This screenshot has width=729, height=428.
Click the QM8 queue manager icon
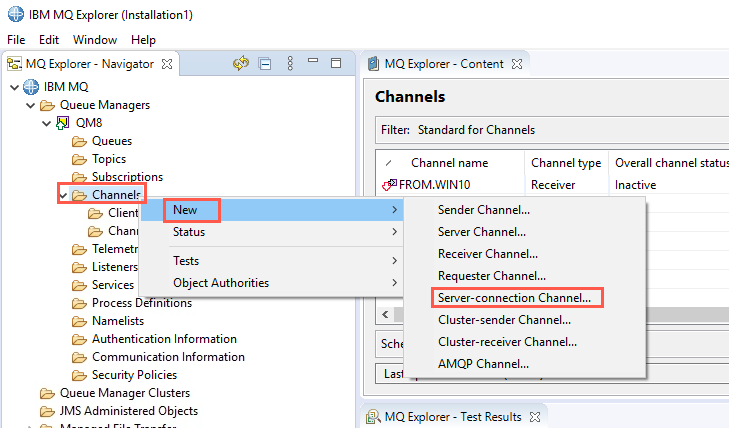point(62,123)
